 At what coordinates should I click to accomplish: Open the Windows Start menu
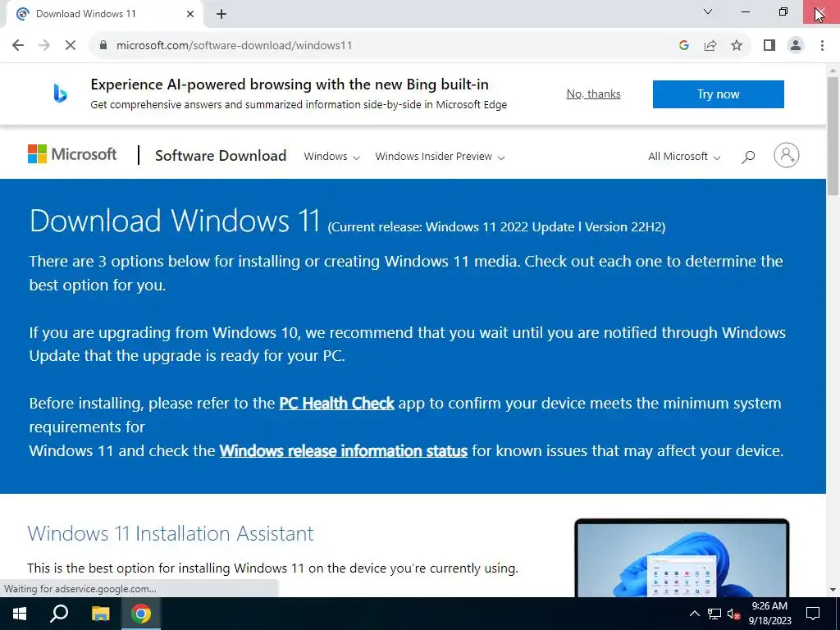[x=20, y=614]
